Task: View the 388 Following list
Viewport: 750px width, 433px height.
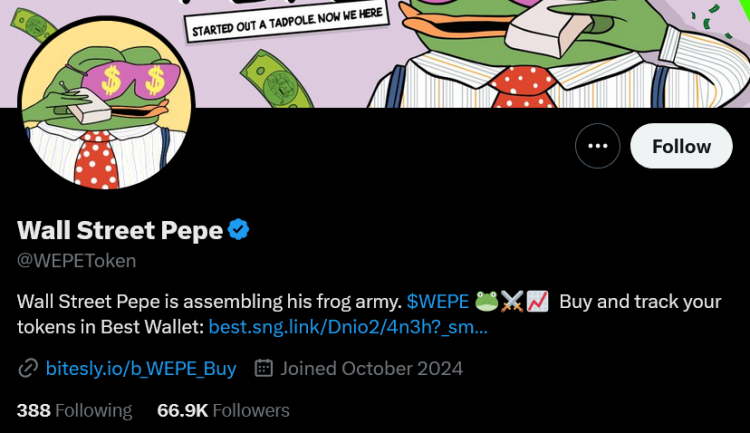Action: pos(74,410)
